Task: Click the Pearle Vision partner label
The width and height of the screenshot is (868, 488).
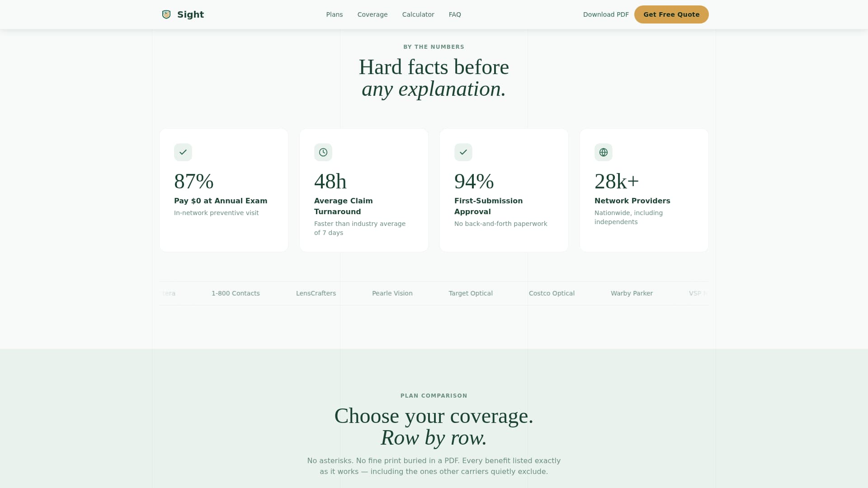Action: [x=392, y=293]
